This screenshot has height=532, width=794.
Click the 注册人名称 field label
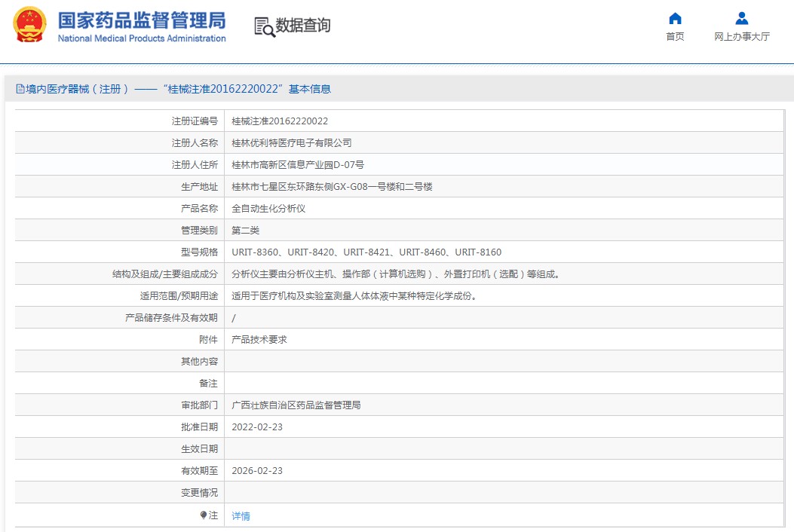tap(195, 142)
